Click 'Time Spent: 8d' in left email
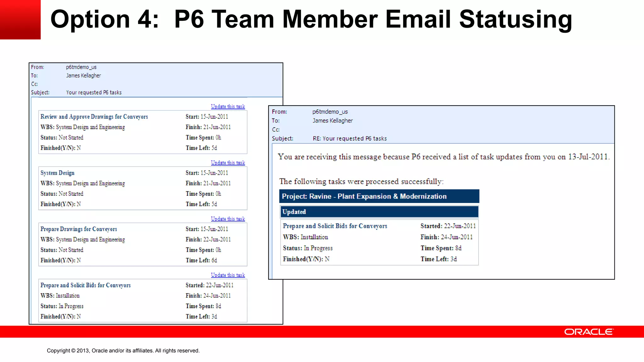The image size is (644, 362). tap(203, 306)
